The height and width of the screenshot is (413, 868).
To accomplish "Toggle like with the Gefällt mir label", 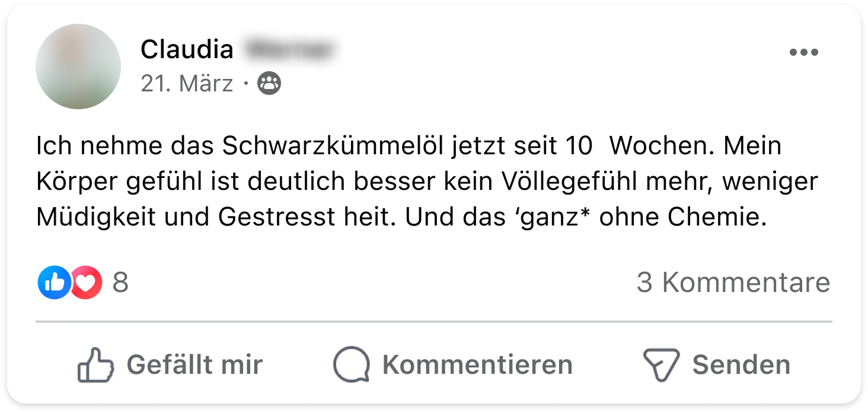I will pyautogui.click(x=194, y=364).
